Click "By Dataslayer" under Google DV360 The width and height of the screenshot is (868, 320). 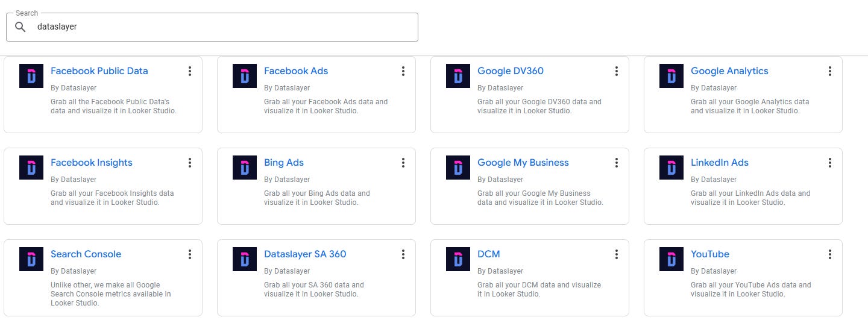500,88
